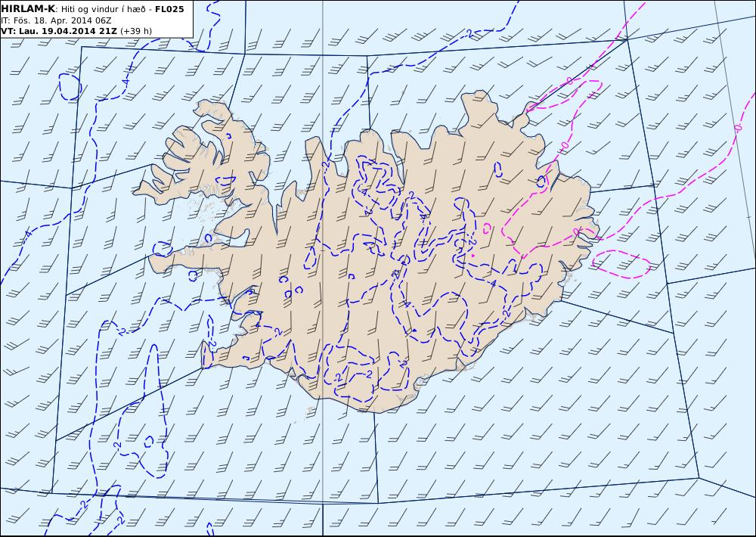Click the '(+39 h)' forecast offset
The height and width of the screenshot is (537, 756).
click(136, 31)
